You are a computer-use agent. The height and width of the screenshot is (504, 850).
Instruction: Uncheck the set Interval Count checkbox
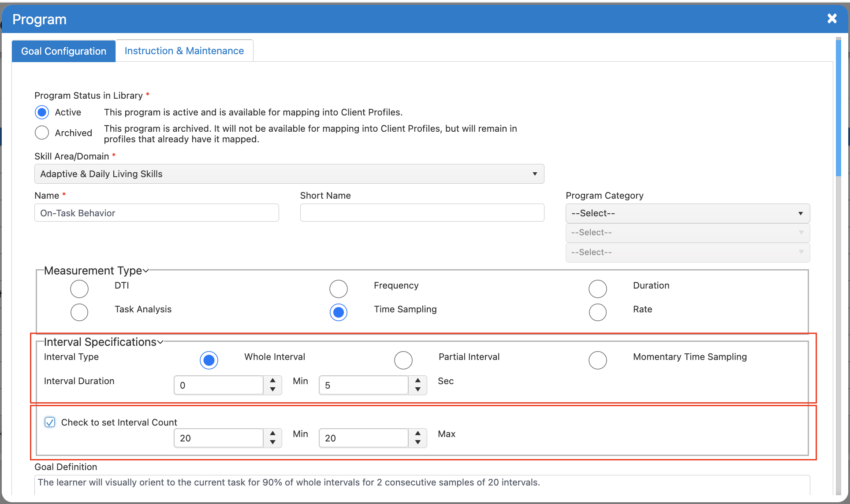click(50, 422)
